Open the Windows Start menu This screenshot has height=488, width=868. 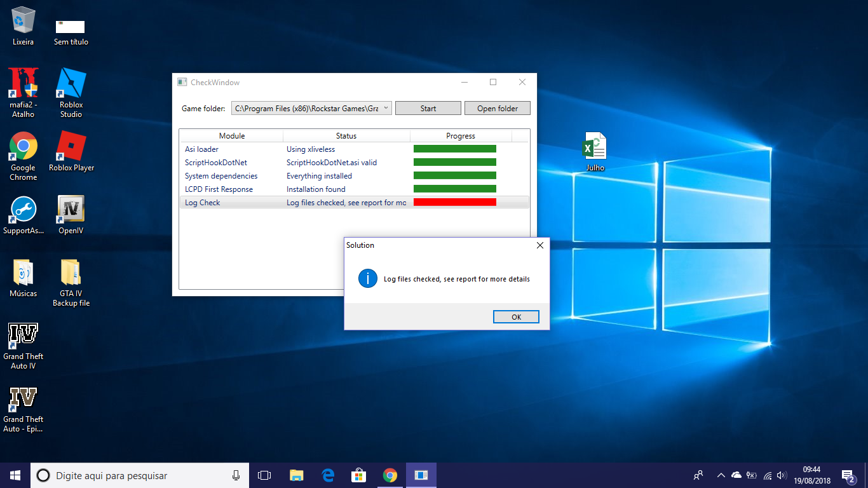click(x=15, y=475)
